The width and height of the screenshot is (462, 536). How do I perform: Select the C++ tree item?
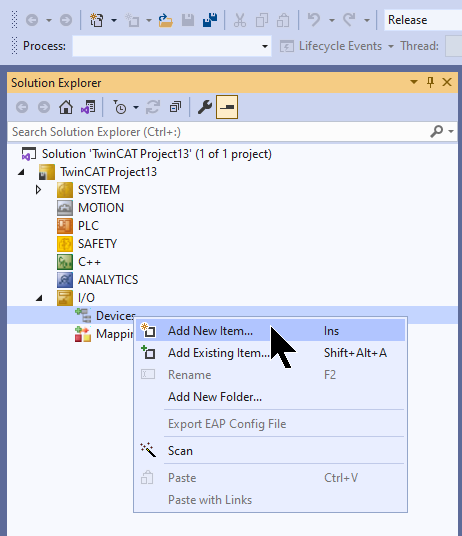(89, 262)
